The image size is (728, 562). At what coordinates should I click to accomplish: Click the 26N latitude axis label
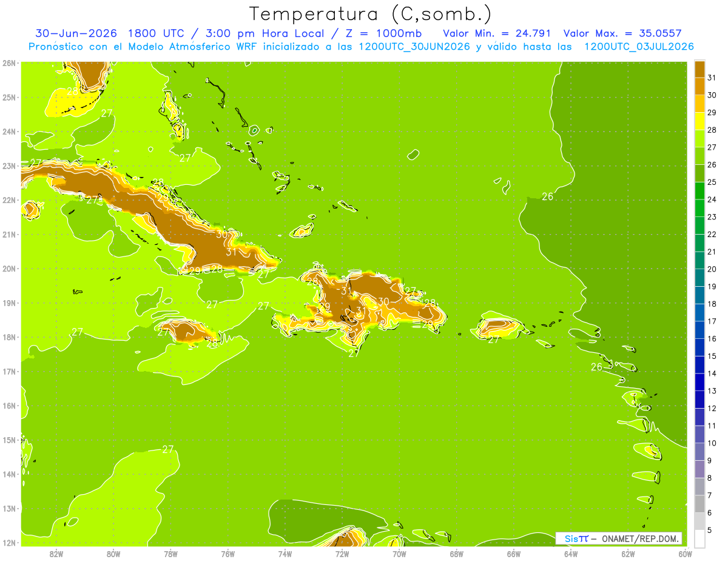pos(9,63)
